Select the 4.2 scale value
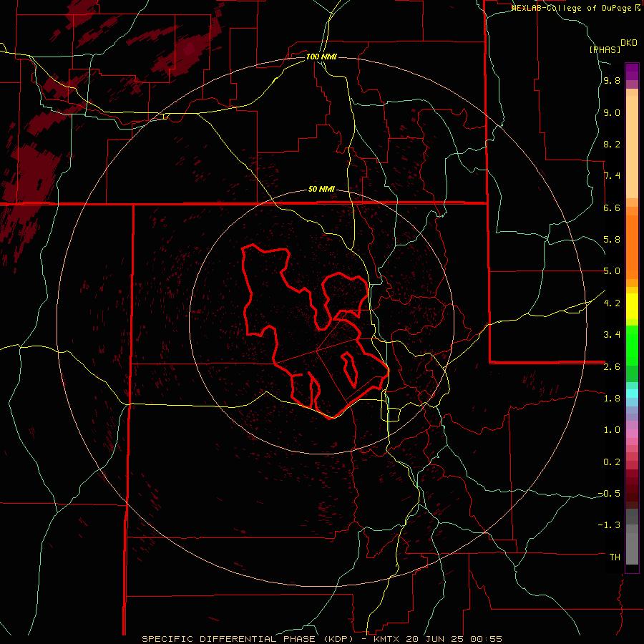The height and width of the screenshot is (644, 644). coord(612,303)
